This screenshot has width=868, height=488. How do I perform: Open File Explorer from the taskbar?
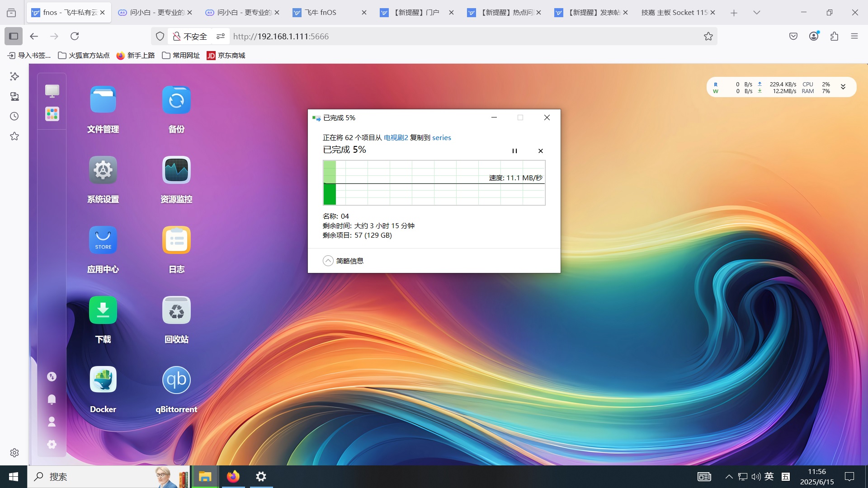[205, 477]
